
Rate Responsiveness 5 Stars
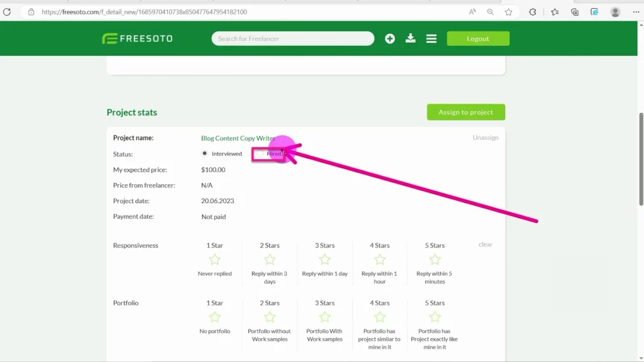click(x=435, y=260)
